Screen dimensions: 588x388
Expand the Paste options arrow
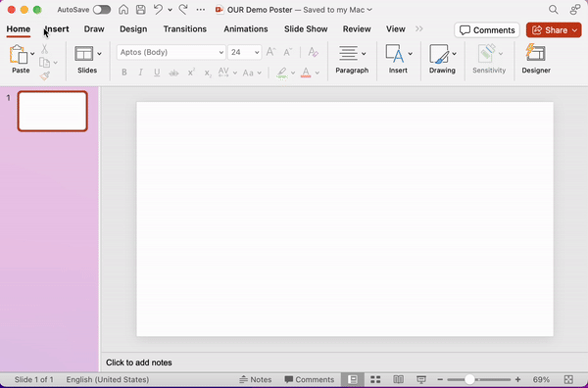(x=32, y=54)
